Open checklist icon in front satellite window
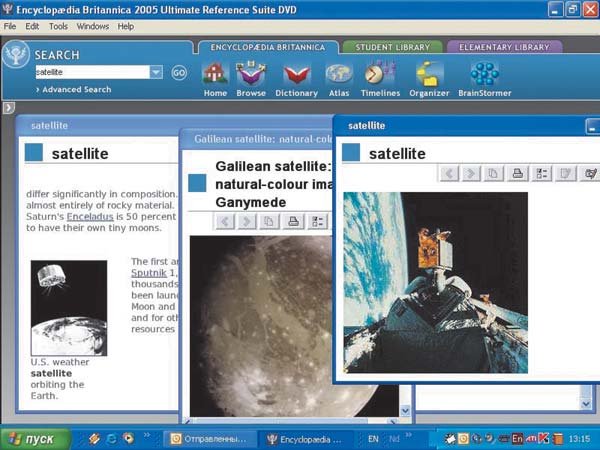The width and height of the screenshot is (600, 450). coord(542,174)
